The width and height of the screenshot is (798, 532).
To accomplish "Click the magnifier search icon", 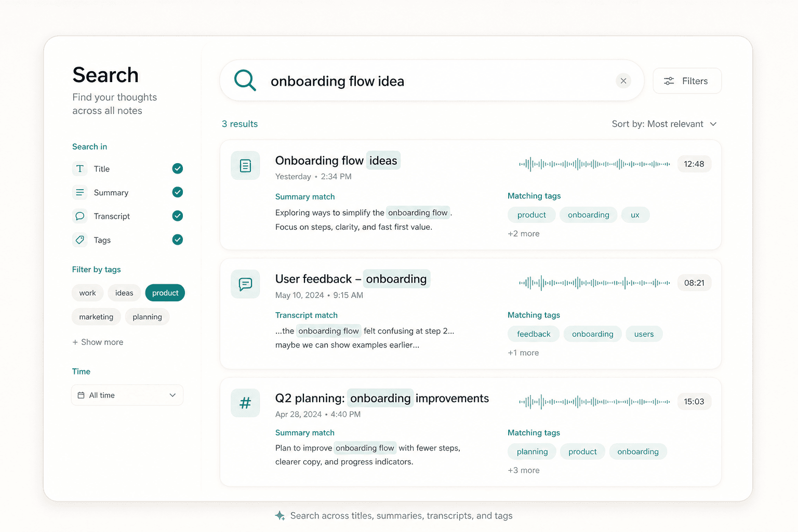I will pyautogui.click(x=245, y=81).
